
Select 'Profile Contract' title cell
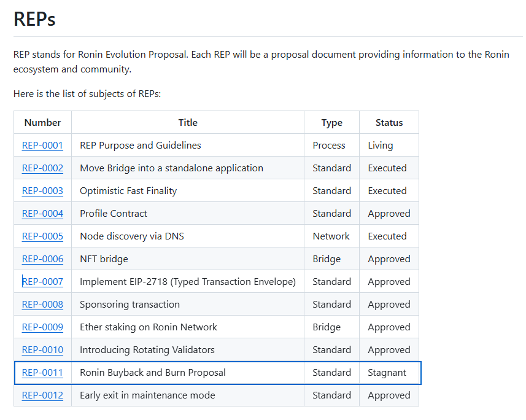pos(188,214)
